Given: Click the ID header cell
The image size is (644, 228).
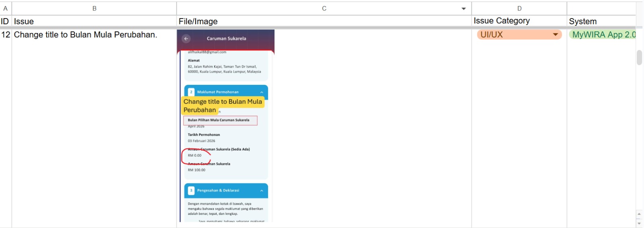Looking at the screenshot, I should (6, 21).
